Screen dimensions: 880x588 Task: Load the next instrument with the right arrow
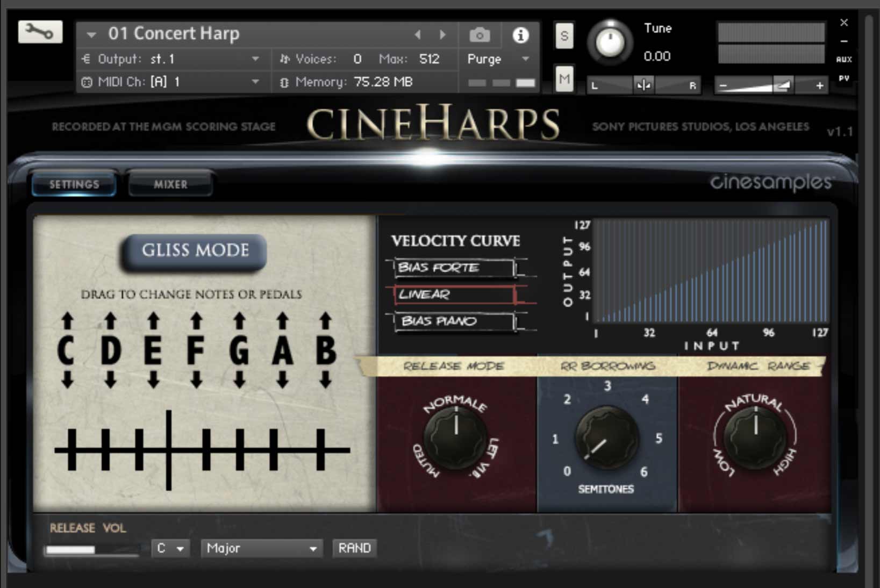(x=443, y=34)
